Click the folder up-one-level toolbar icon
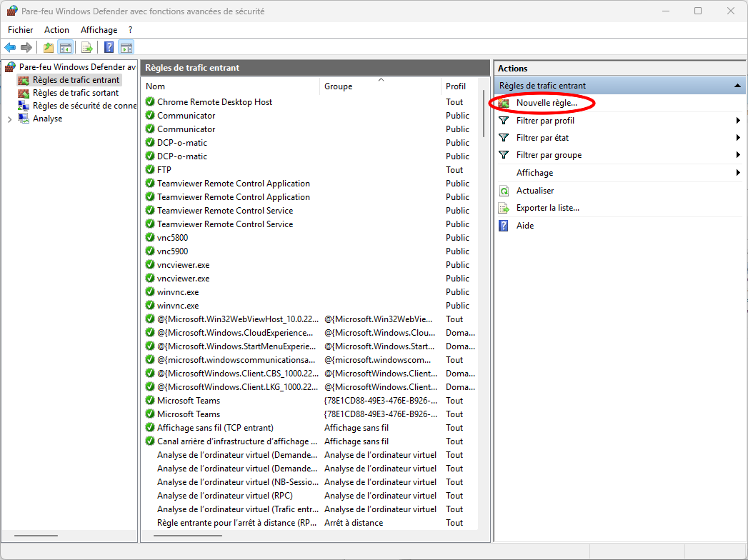Screen dimensions: 748x560 pyautogui.click(x=48, y=48)
